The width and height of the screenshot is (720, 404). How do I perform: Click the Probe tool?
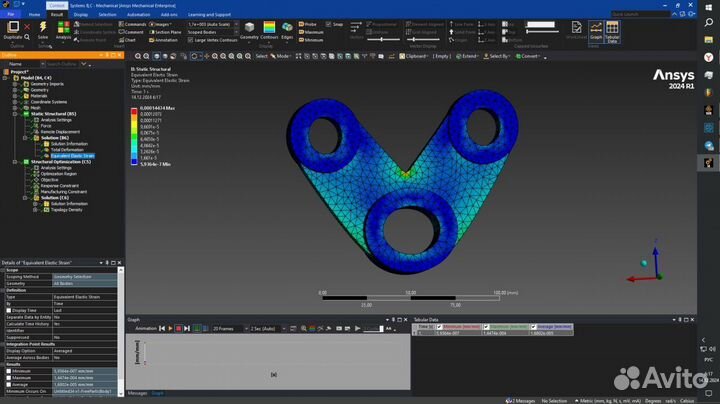(308, 24)
